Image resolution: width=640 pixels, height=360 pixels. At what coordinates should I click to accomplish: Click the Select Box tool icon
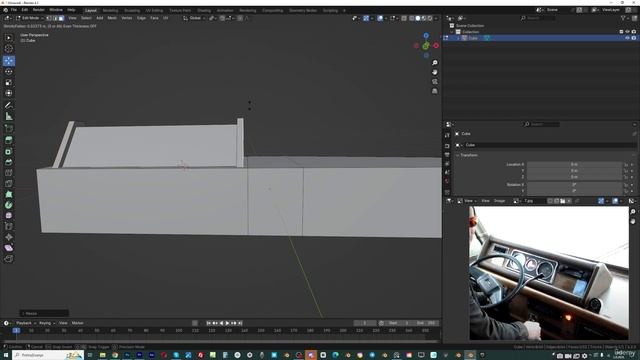[9, 38]
